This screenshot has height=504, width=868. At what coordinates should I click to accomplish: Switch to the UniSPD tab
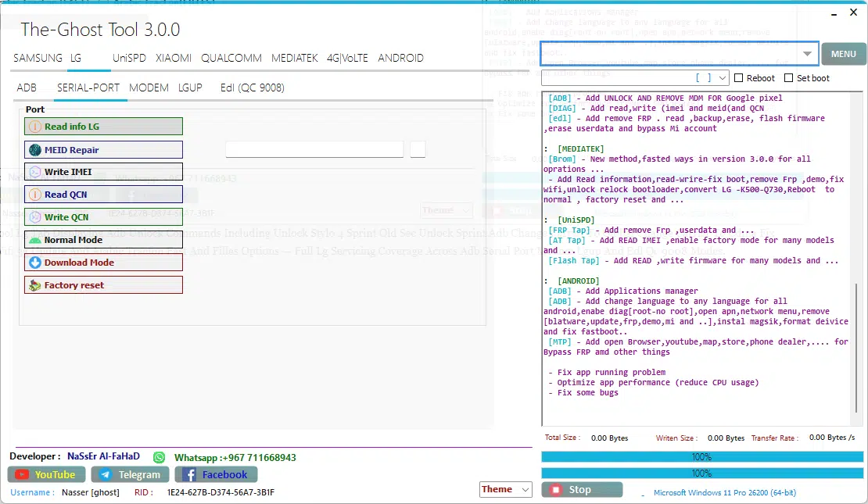click(129, 58)
